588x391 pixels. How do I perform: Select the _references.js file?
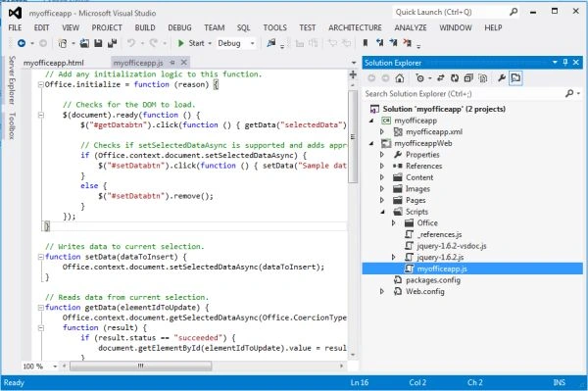coord(439,234)
